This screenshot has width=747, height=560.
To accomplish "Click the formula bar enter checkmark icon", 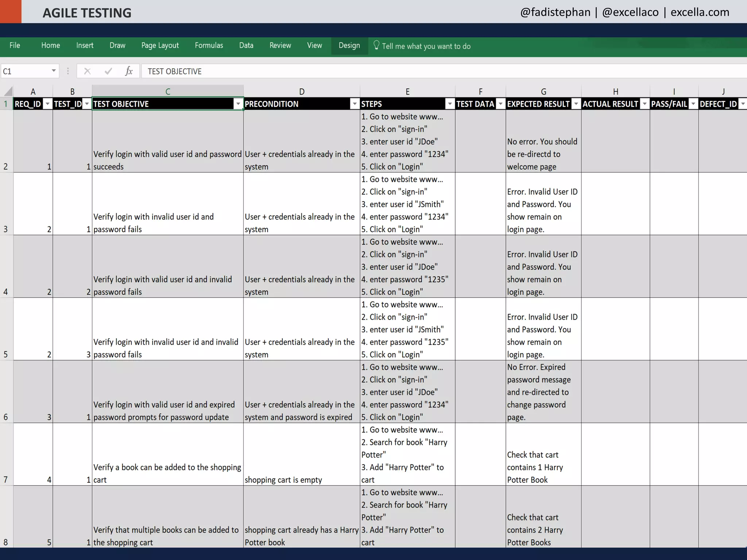I will point(108,71).
